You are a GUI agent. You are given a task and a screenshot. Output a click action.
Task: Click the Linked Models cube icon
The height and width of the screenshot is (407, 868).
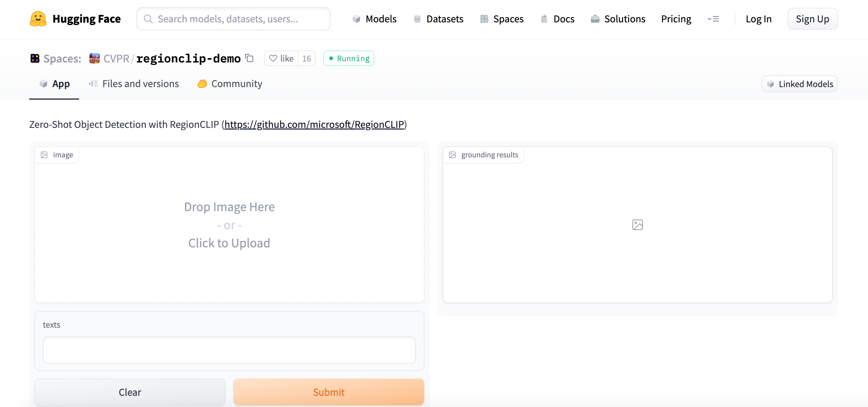(x=770, y=84)
